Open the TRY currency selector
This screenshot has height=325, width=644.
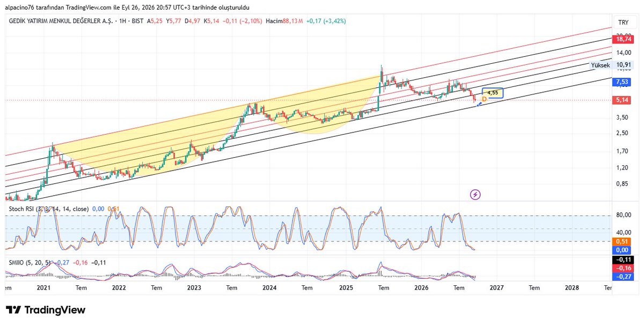[623, 22]
